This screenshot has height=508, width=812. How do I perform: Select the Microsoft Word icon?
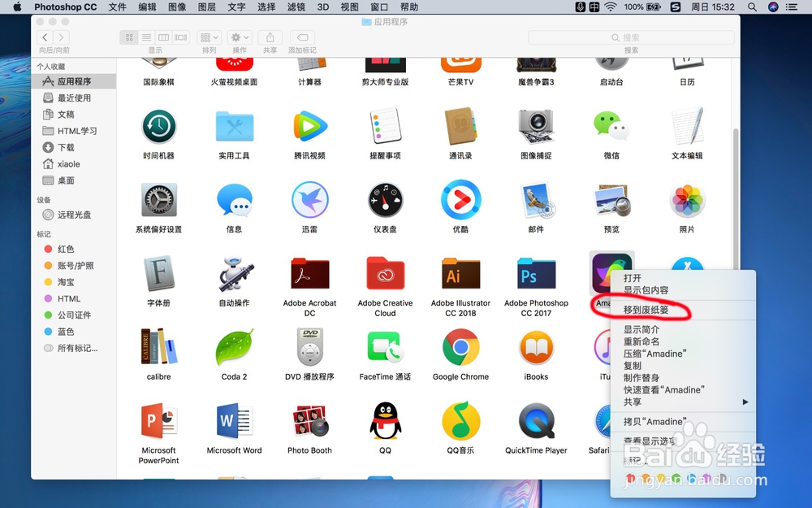(234, 421)
